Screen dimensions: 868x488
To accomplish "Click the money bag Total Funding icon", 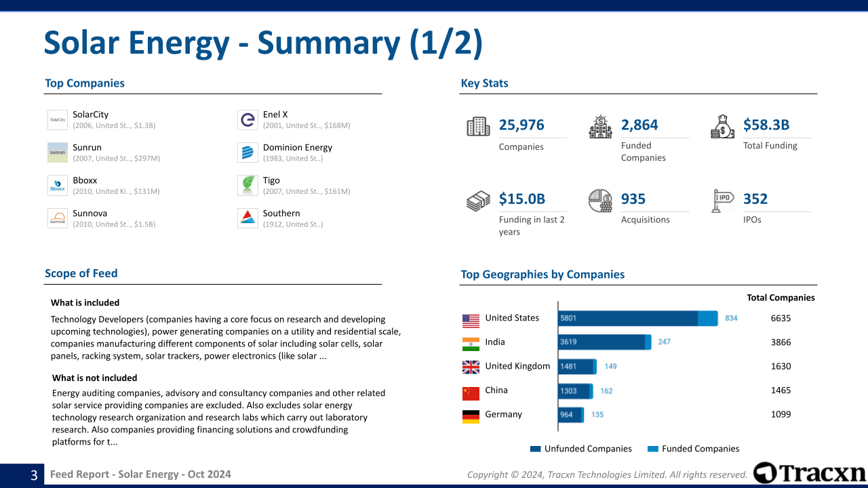I will pyautogui.click(x=724, y=126).
